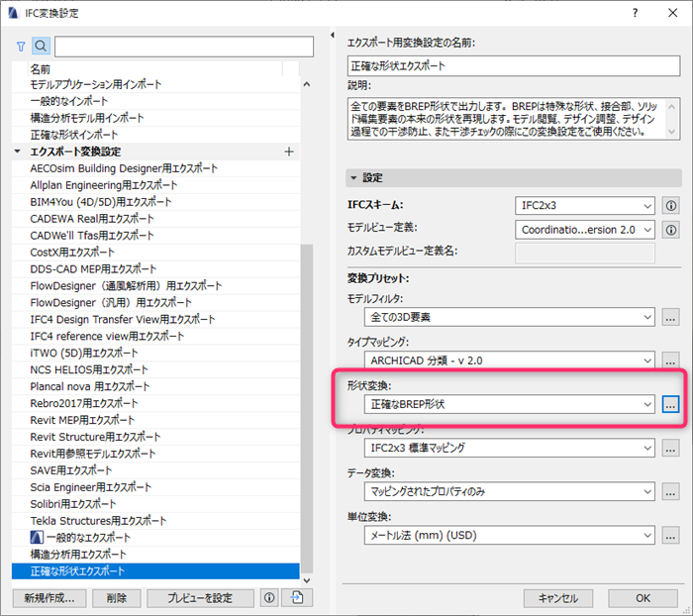Open the 単位変換 options ellipsis button

[670, 536]
